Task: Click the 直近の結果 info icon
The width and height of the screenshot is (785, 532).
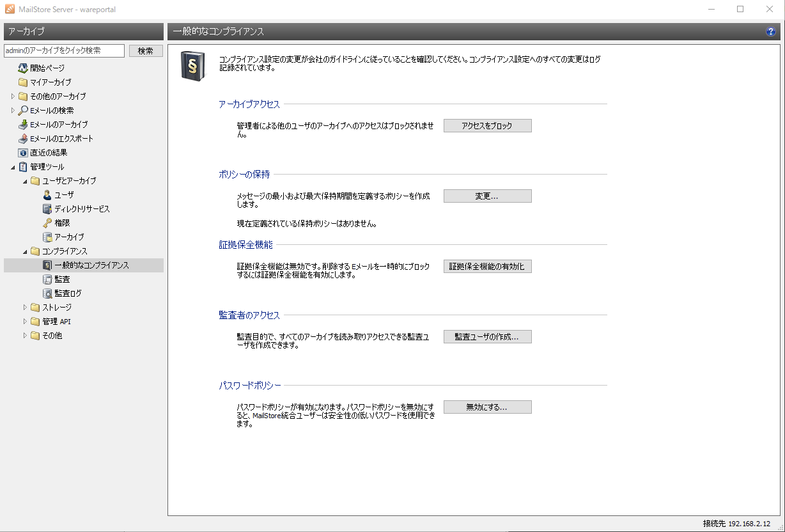Action: click(23, 153)
